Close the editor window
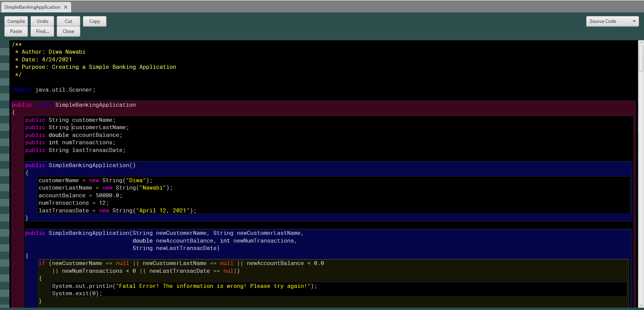Image resolution: width=644 pixels, height=310 pixels. pyautogui.click(x=68, y=31)
